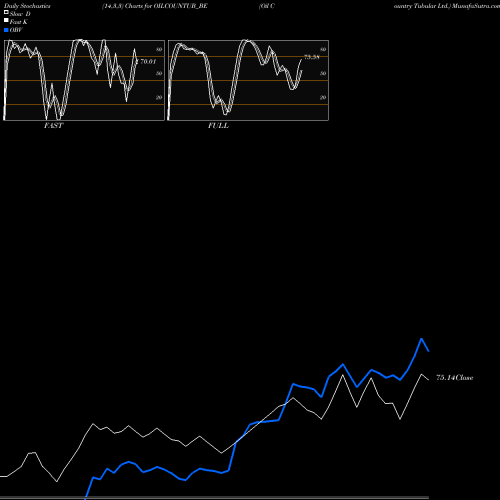Screen dimensions: 500x500
Task: Click the peak of the blue OBV line
Action: (x=422, y=339)
